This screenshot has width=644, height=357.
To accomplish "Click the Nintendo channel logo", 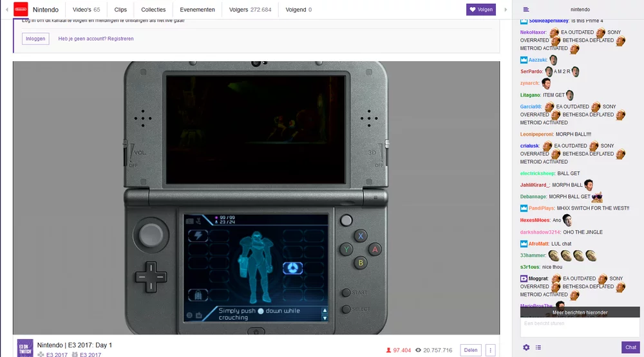I will tap(21, 10).
